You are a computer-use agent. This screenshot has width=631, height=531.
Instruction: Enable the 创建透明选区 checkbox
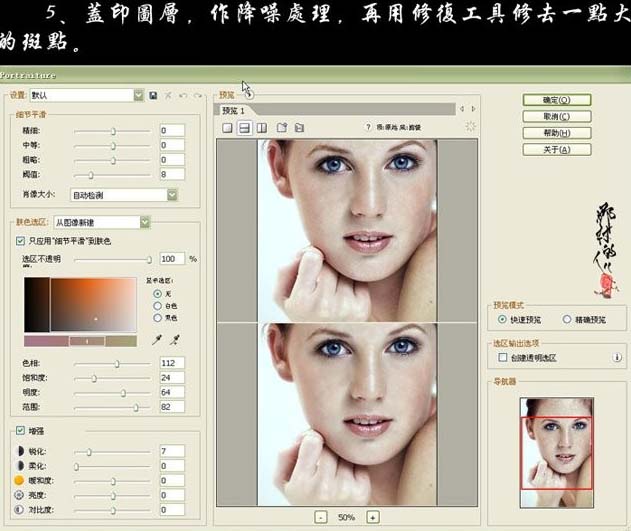click(503, 357)
